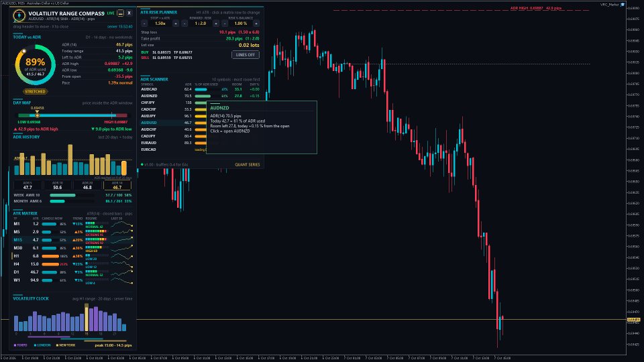
Task: Open EURAUD from the ADR Scanner
Action: (173, 143)
